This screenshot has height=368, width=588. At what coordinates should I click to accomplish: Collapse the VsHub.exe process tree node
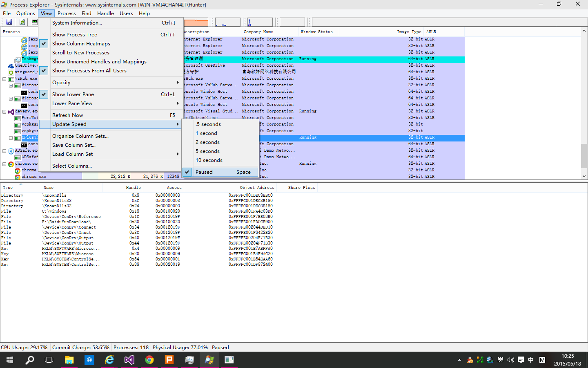coord(4,79)
